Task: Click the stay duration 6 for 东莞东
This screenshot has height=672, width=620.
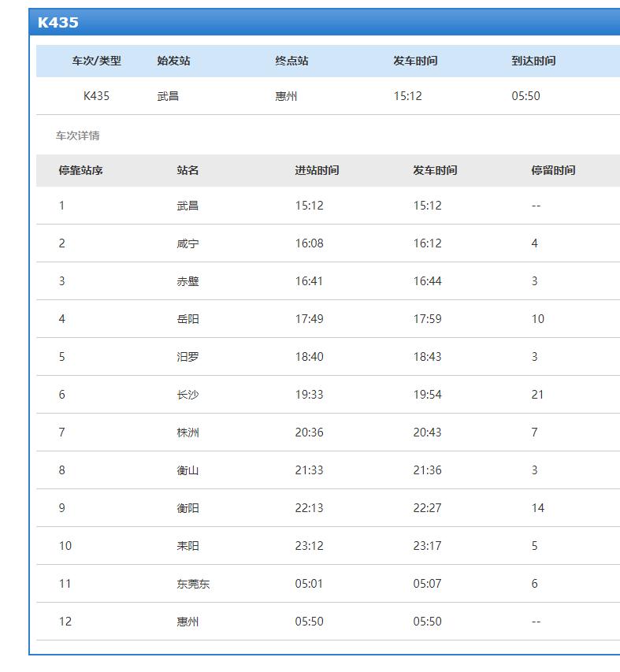Action: (x=534, y=584)
